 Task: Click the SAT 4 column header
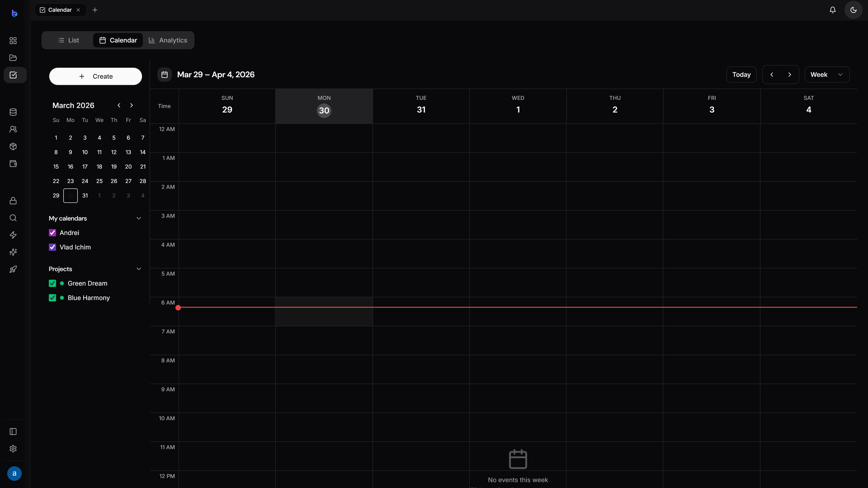click(x=809, y=106)
